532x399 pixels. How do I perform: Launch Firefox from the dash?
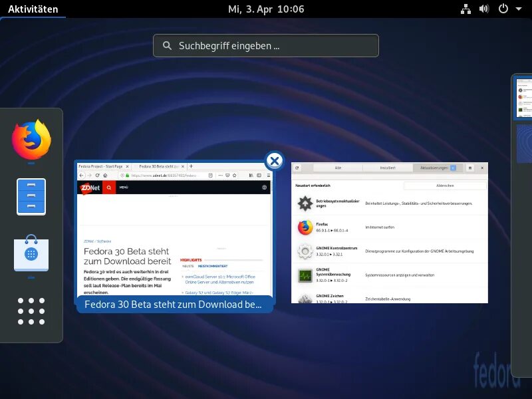31,140
